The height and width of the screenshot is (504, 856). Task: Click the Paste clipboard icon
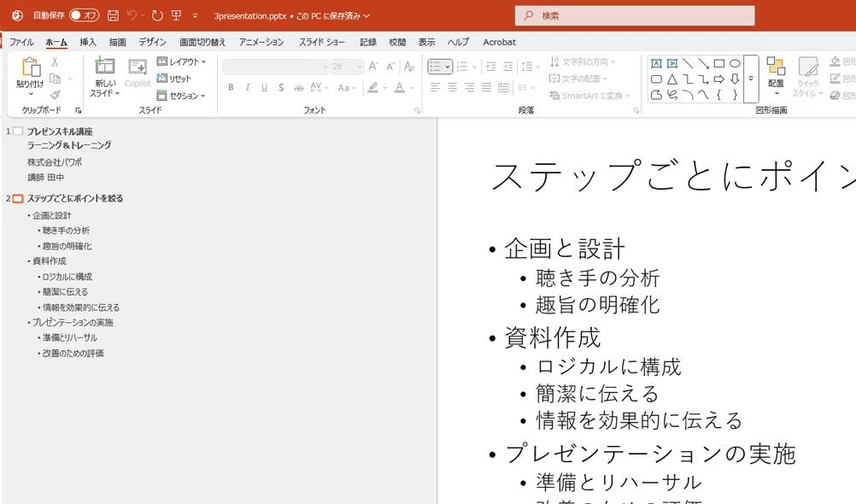pyautogui.click(x=31, y=67)
